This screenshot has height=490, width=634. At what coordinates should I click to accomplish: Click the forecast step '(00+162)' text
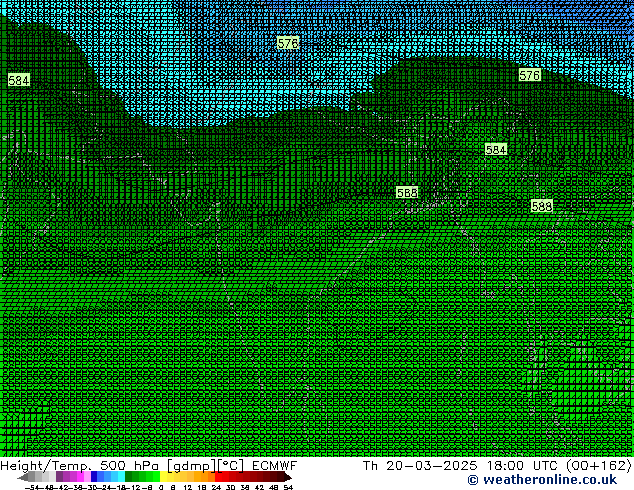(x=599, y=466)
